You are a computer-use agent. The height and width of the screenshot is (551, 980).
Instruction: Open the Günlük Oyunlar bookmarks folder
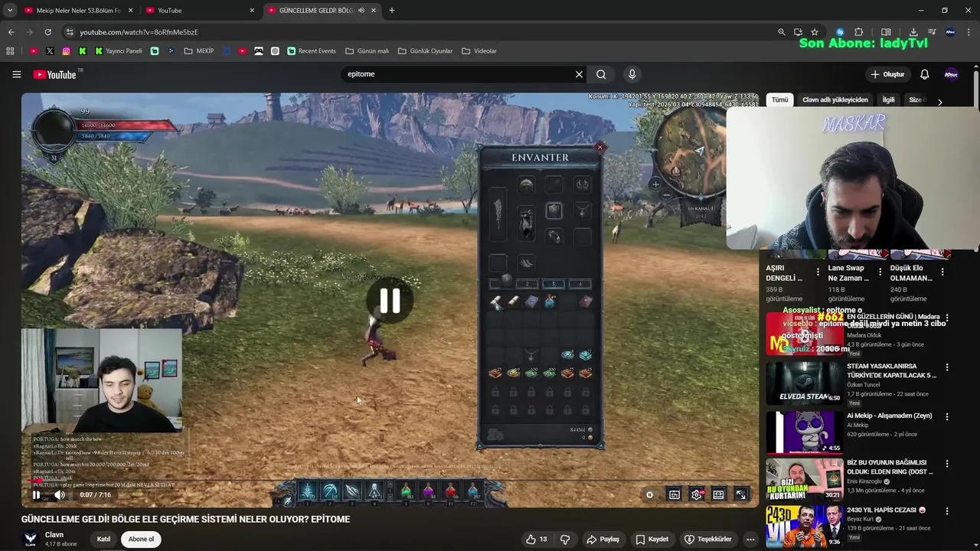pos(425,51)
